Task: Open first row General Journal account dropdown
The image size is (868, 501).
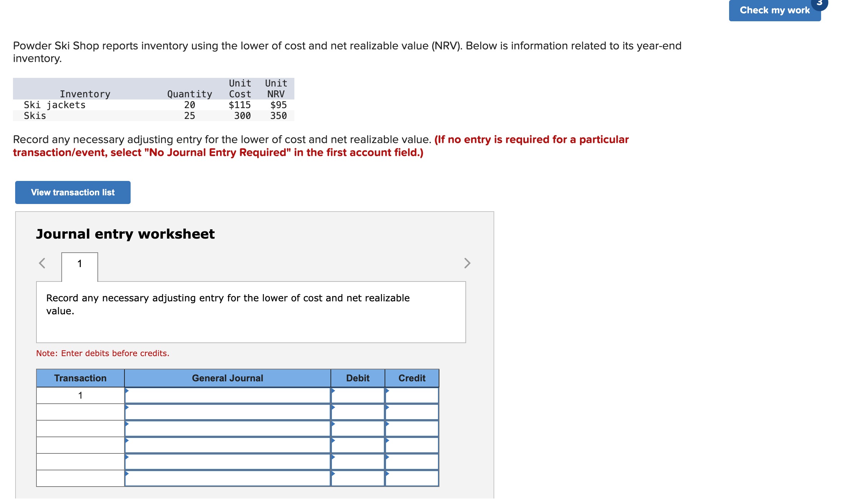Action: click(227, 395)
